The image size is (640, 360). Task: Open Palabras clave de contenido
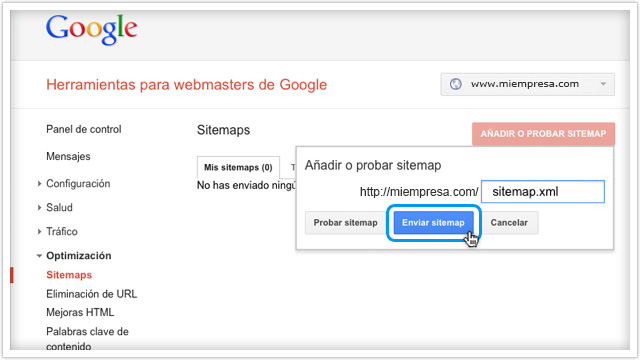[x=87, y=339]
